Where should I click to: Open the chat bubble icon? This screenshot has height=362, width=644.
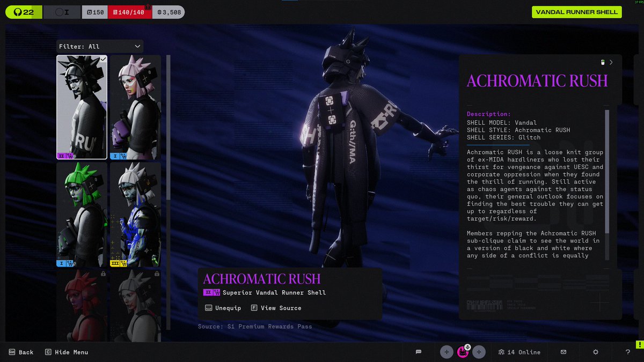[419, 352]
